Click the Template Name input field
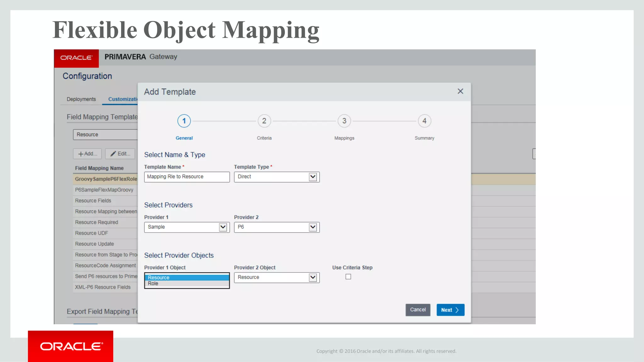Viewport: 644px width, 362px height. [187, 177]
